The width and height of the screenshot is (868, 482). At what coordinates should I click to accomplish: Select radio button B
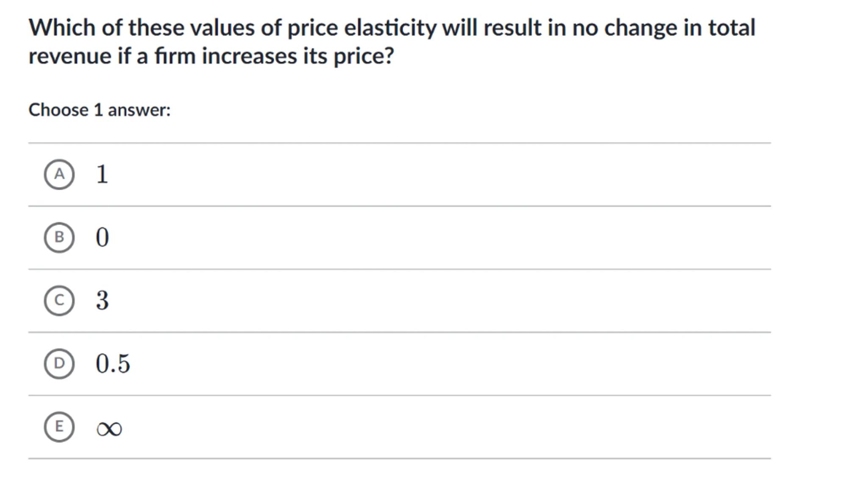click(59, 237)
